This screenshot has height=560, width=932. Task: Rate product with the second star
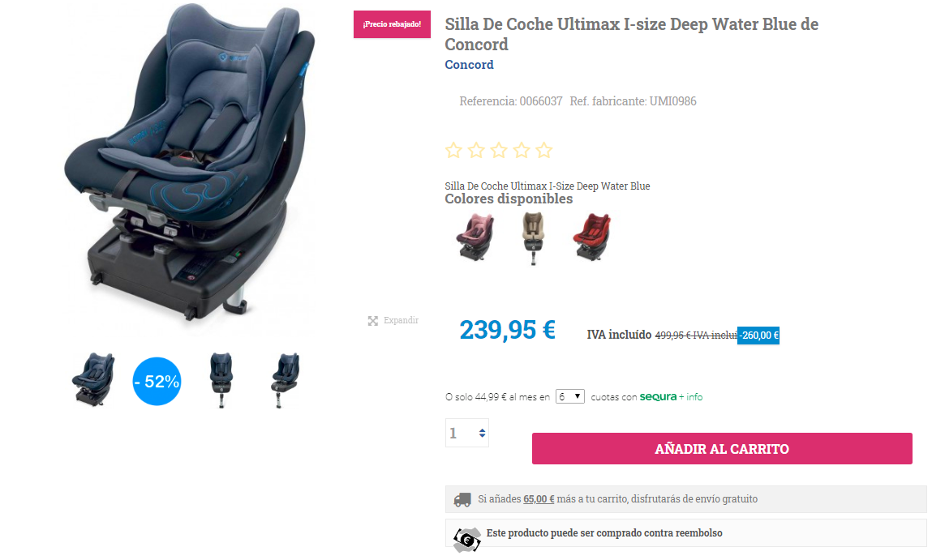[x=476, y=150]
